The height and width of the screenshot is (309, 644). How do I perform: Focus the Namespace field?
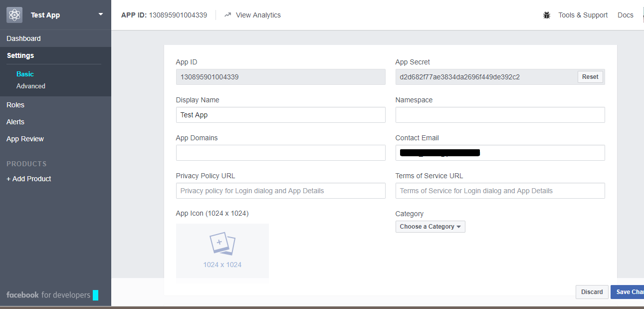point(500,115)
